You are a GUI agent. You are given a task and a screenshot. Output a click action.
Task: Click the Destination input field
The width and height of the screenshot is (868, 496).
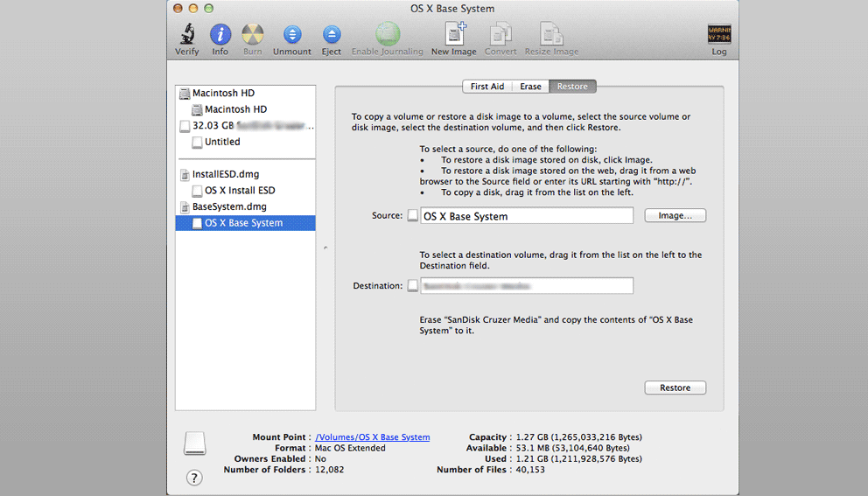point(527,286)
